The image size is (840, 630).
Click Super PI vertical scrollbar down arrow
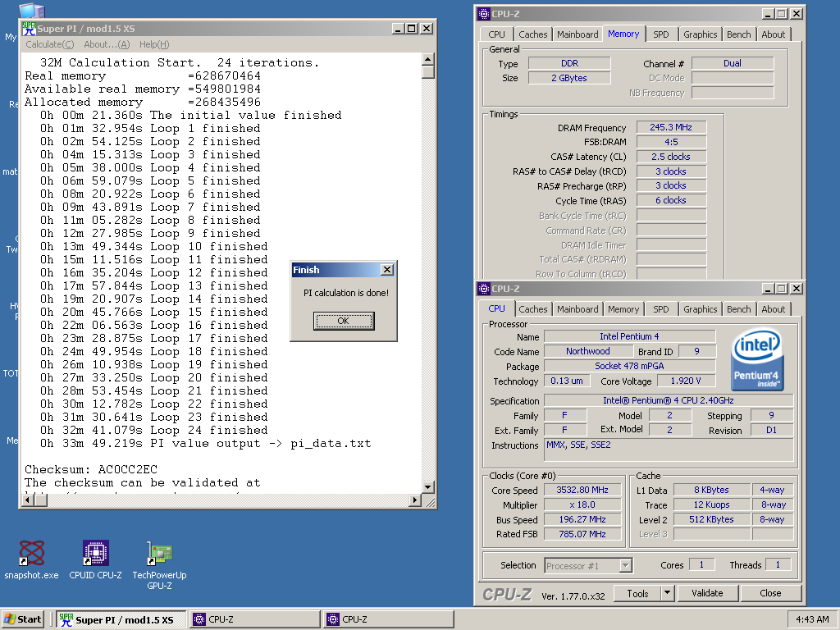pos(428,487)
